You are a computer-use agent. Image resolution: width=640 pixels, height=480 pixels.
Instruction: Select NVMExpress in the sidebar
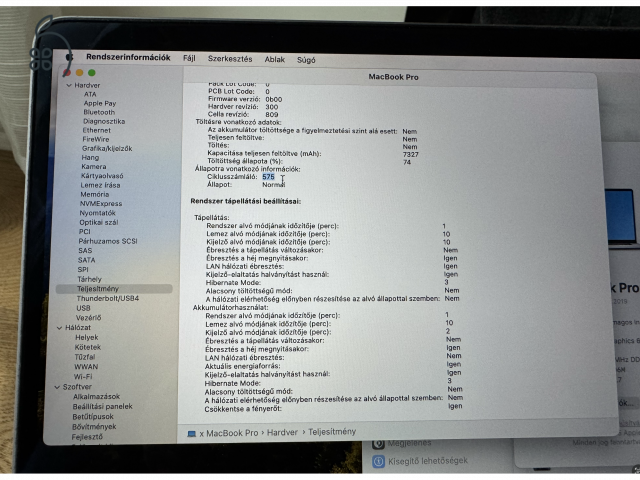tap(101, 204)
